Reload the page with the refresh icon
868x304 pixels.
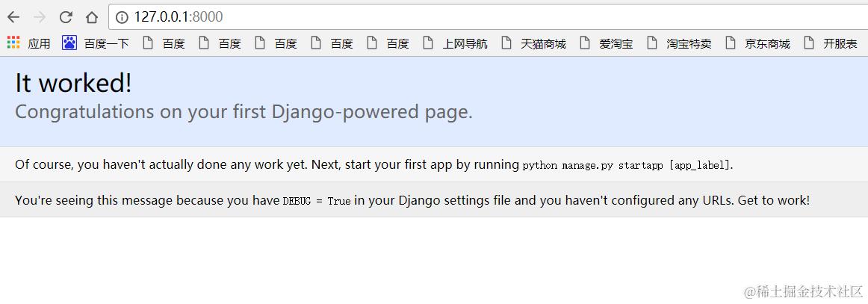click(x=66, y=17)
